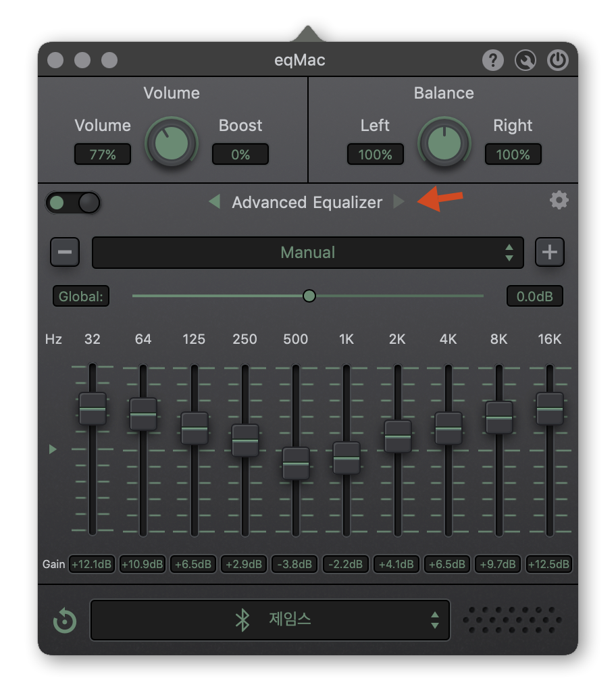This screenshot has width=616, height=689.
Task: Click the -3.8dB gain field
Action: (x=294, y=564)
